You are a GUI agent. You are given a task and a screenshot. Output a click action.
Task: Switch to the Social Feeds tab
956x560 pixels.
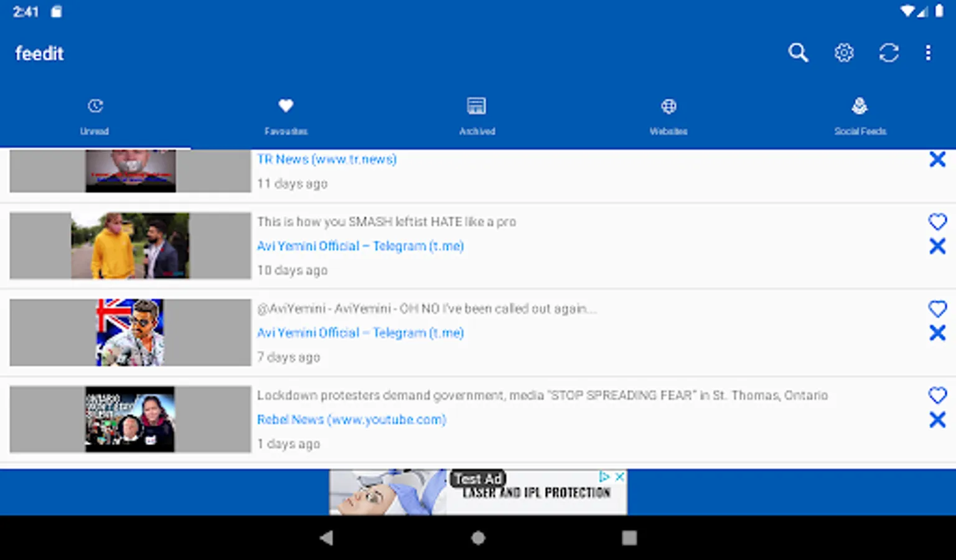coord(860,116)
